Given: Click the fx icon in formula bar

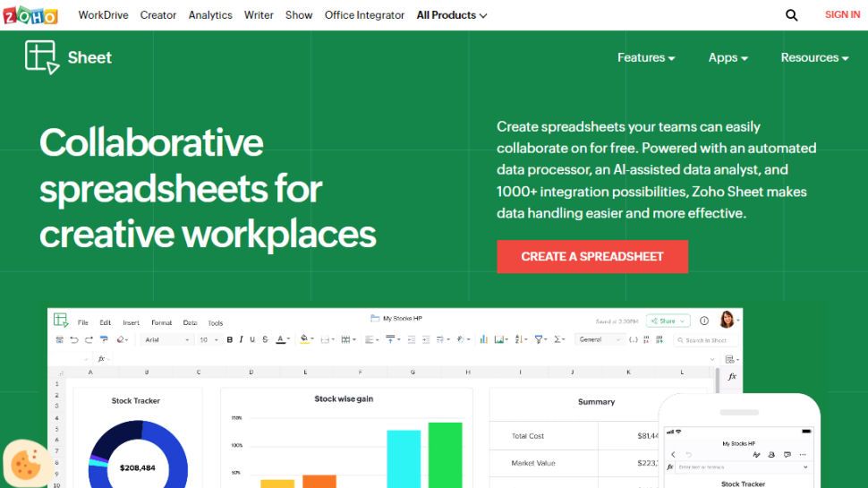Looking at the screenshot, I should click(102, 359).
